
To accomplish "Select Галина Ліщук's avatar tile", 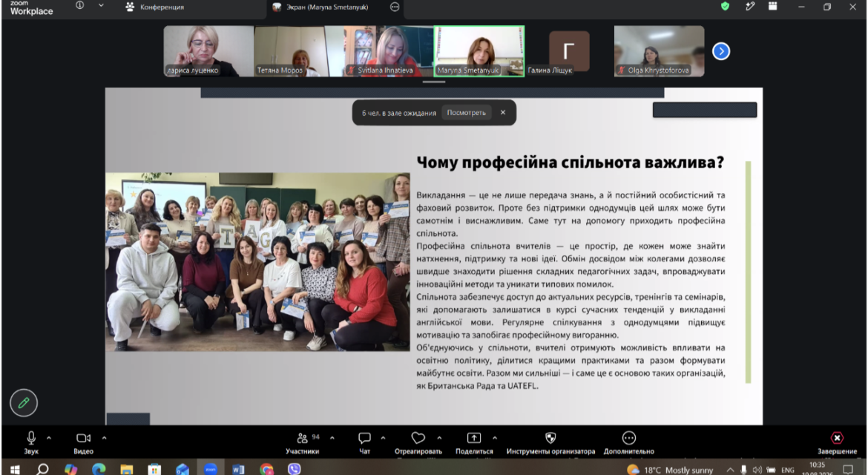I will 569,51.
